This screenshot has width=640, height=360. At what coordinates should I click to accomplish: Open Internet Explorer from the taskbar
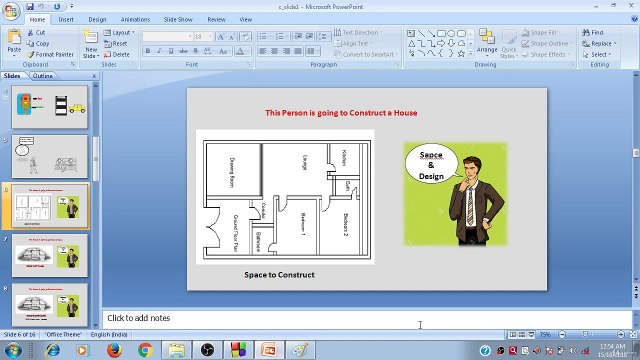(x=53, y=350)
